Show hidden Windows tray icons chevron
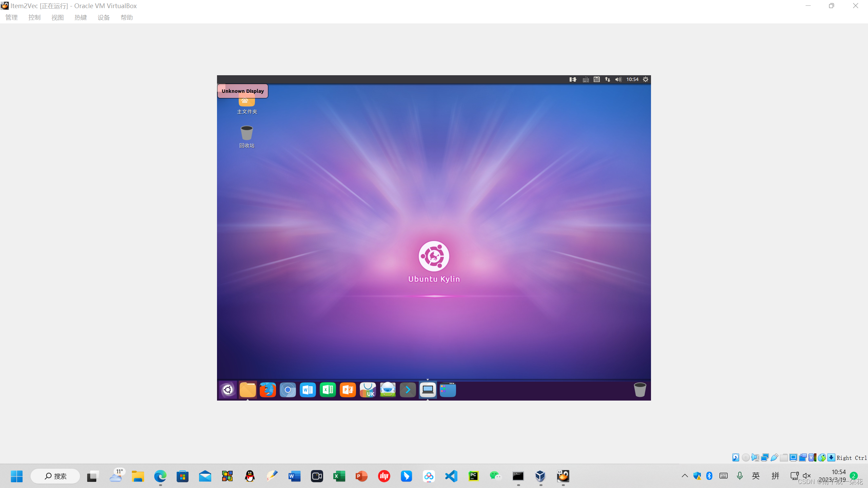This screenshot has height=488, width=868. tap(685, 476)
